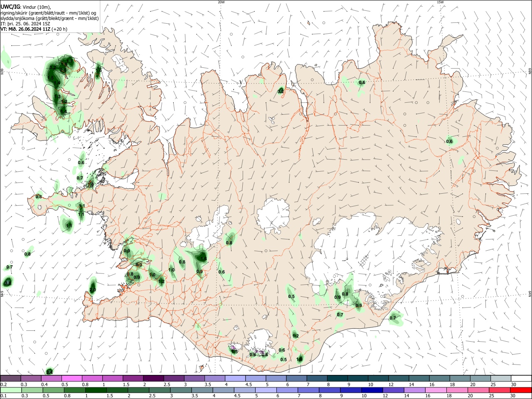
Task: Select lower legend swatch between 25 and 30
Action: click(499, 390)
